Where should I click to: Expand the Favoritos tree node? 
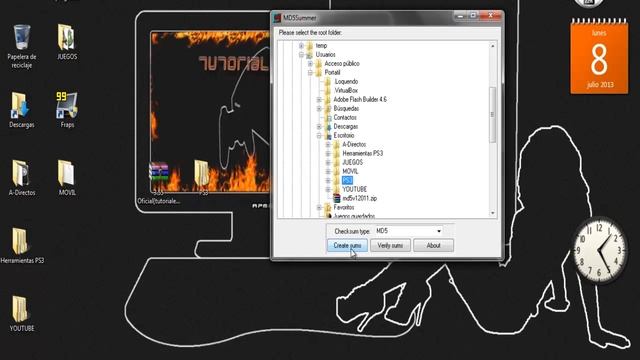pos(319,207)
